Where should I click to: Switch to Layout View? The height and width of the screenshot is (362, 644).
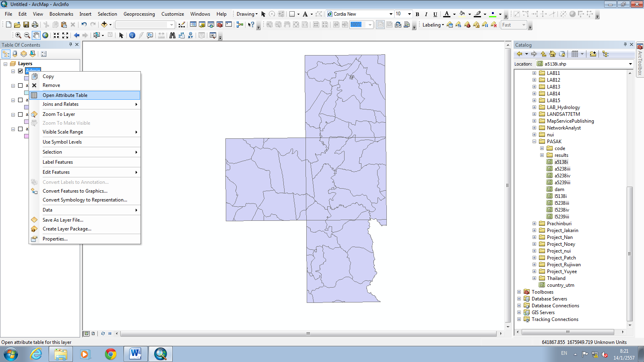(x=93, y=333)
